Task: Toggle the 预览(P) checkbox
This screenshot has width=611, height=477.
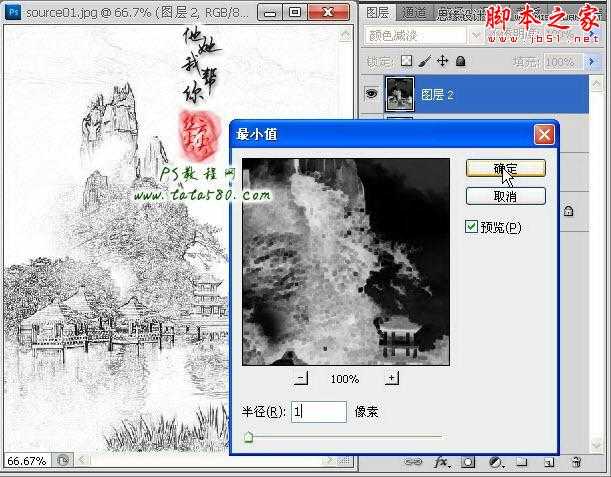Action: 471,226
